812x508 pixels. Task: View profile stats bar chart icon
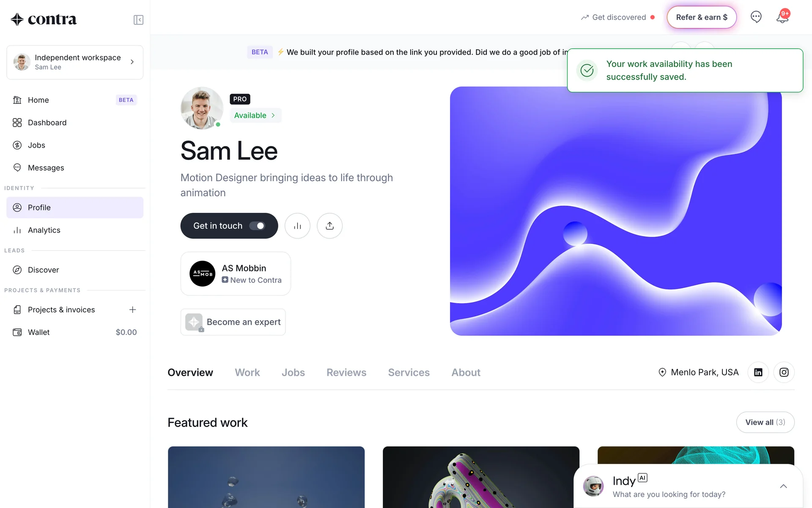[x=297, y=226]
